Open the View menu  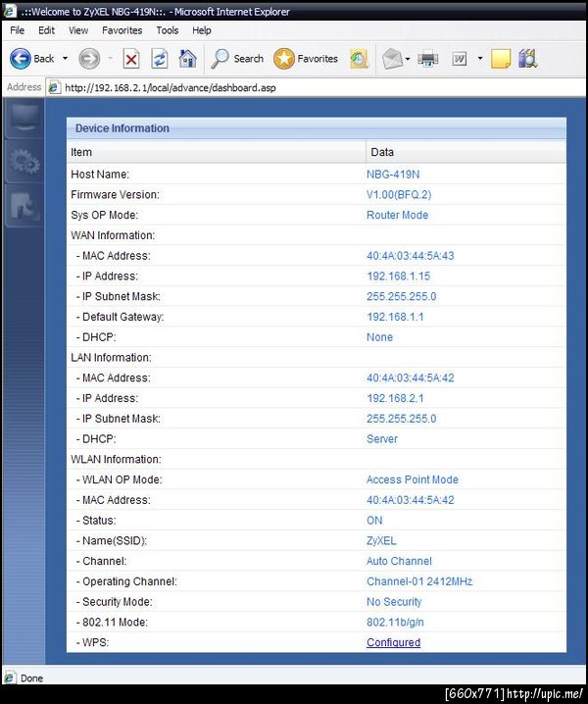78,30
